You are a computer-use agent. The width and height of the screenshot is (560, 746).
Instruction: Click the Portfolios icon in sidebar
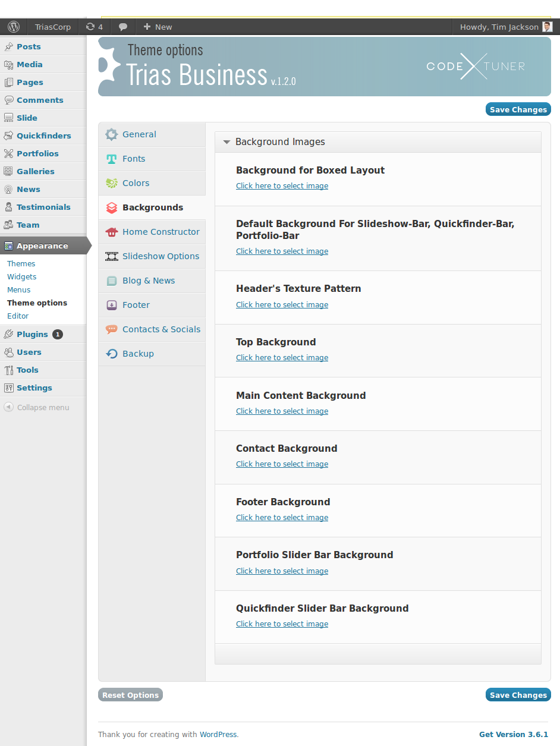[8, 153]
